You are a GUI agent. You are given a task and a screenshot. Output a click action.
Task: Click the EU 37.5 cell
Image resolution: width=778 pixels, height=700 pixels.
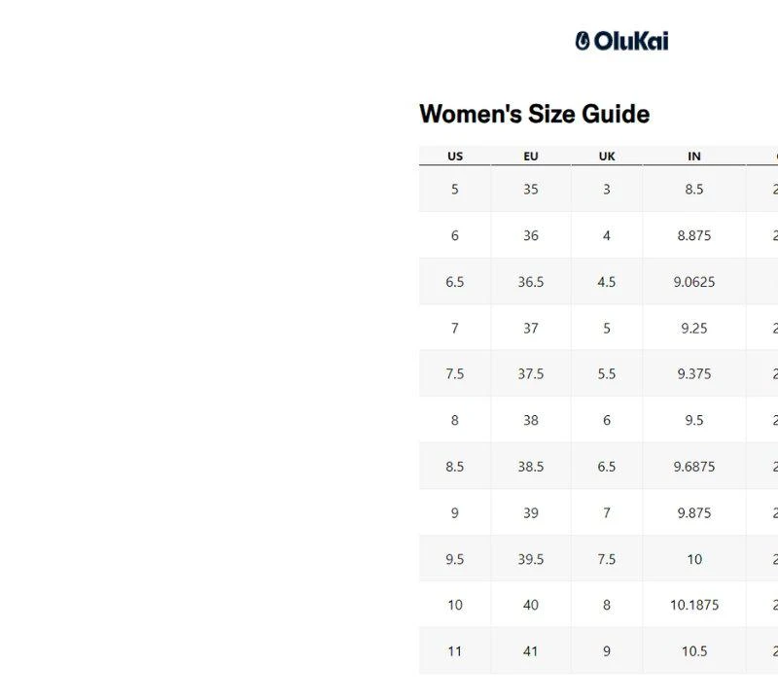[531, 374]
